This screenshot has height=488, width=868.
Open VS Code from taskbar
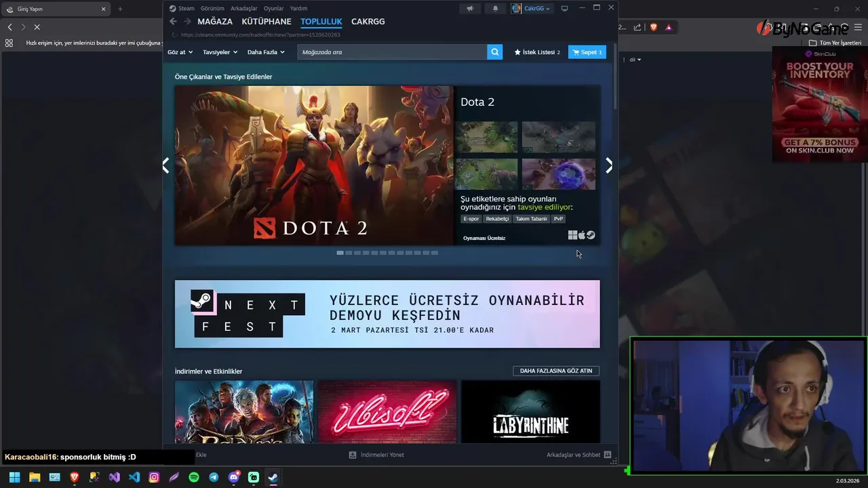point(134,477)
